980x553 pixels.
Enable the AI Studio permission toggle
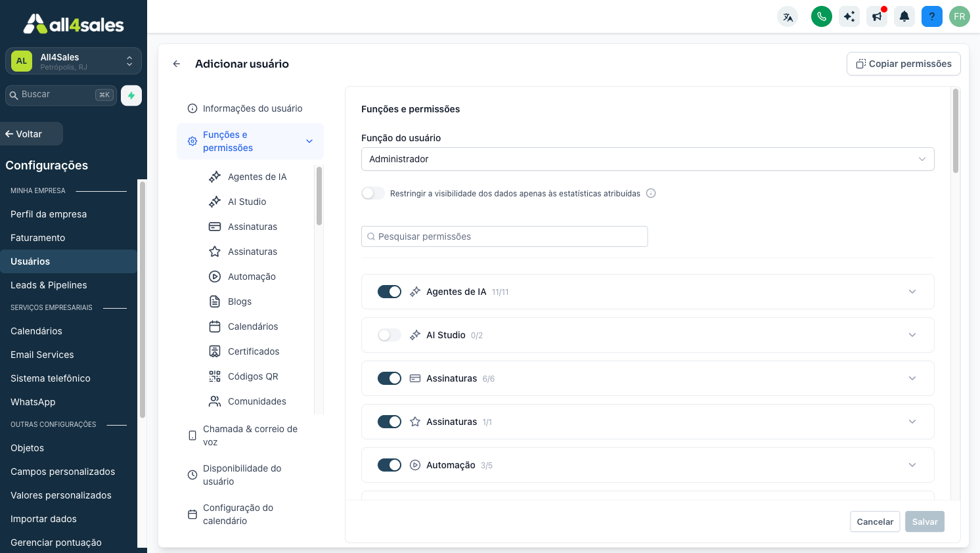390,335
